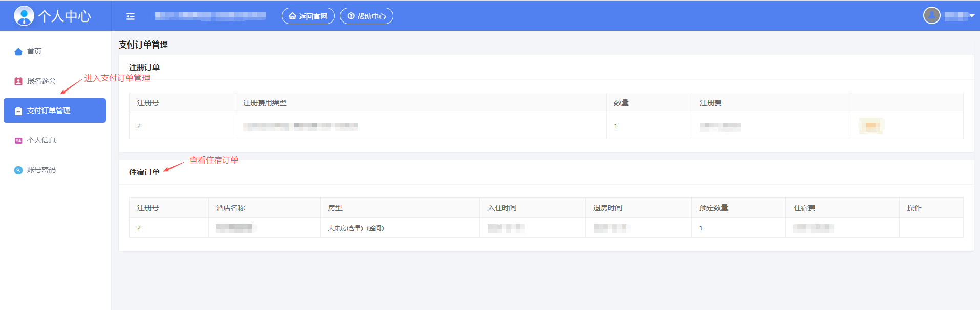Open 个人信息 in the sidebar menu

click(x=41, y=140)
